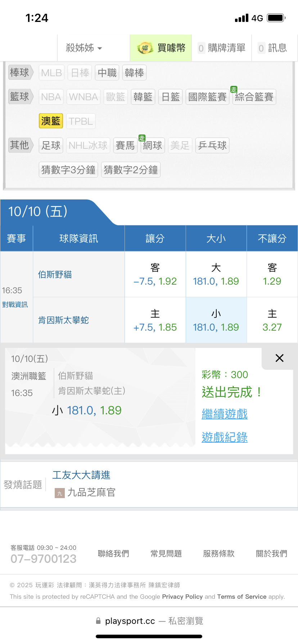
Task: Open the 殺姊姊 account dropdown
Action: (84, 48)
